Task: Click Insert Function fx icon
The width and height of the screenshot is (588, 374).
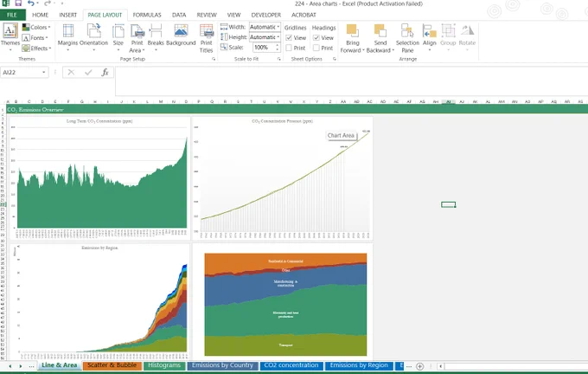Action: coord(105,72)
